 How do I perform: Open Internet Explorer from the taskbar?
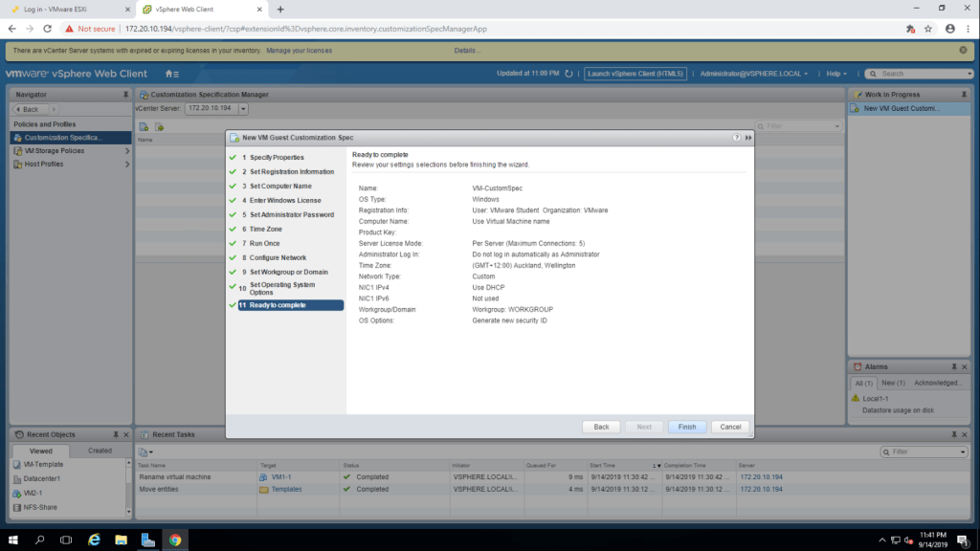[x=95, y=540]
